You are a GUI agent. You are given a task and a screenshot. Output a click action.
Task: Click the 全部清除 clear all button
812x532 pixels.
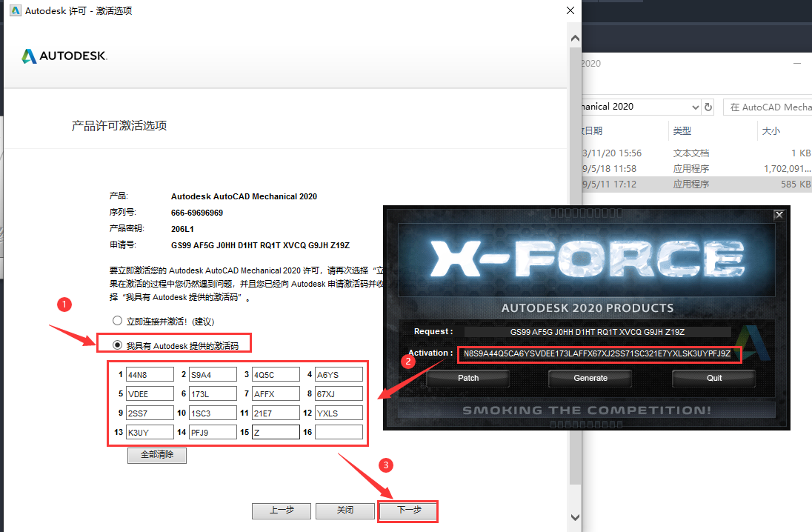157,455
